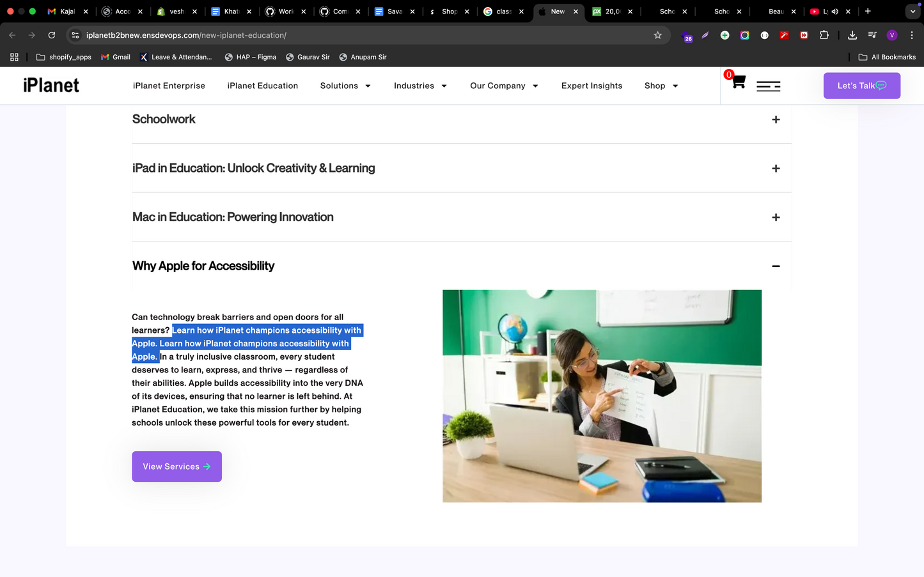924x577 pixels.
Task: Open the All Bookmarks folder
Action: 887,57
